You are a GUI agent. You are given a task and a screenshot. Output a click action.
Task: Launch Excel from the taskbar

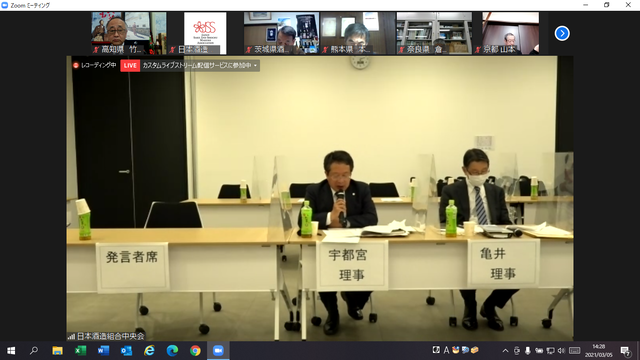(x=80, y=351)
